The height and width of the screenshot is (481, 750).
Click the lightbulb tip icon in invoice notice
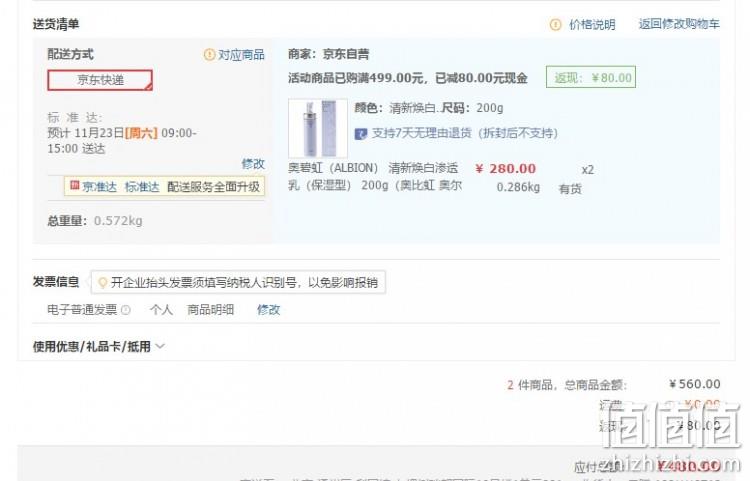click(x=102, y=283)
